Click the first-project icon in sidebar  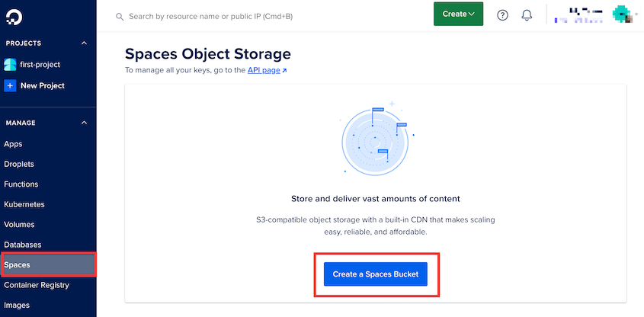pyautogui.click(x=10, y=65)
